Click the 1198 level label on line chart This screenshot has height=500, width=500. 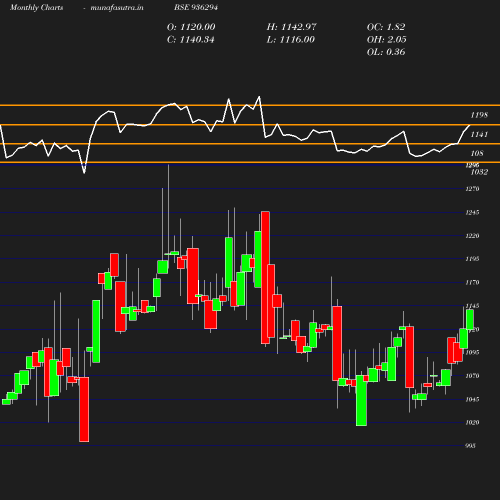click(x=479, y=115)
